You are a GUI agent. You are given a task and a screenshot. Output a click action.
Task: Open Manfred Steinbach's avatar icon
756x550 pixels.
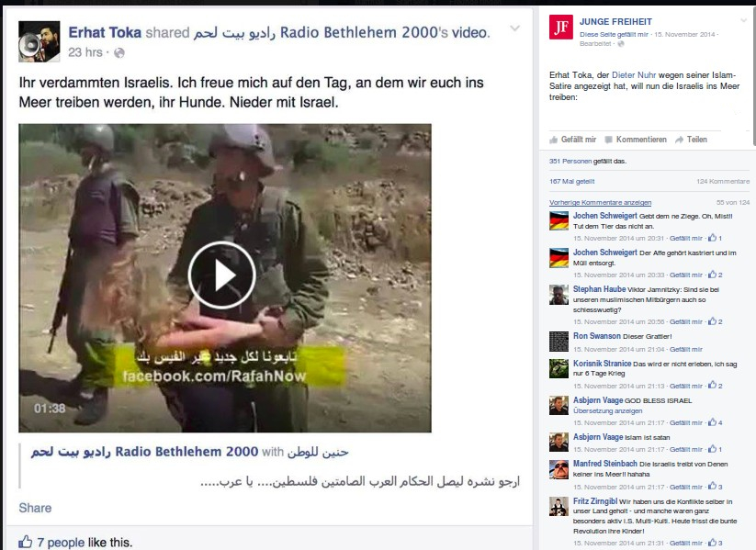tap(559, 469)
